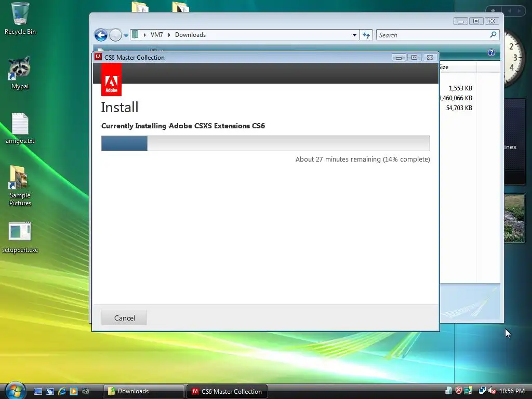Click the colored-squares tray icon near network
Image resolution: width=532 pixels, height=399 pixels.
468,391
